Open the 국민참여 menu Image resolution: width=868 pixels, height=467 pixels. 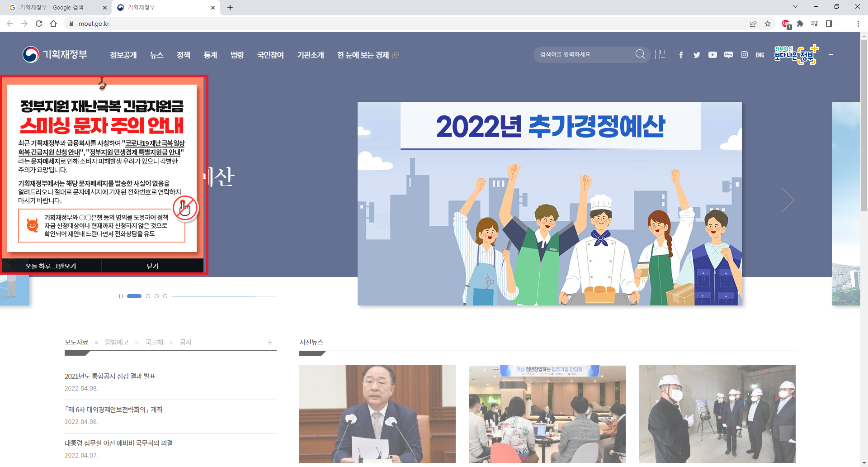pyautogui.click(x=270, y=55)
